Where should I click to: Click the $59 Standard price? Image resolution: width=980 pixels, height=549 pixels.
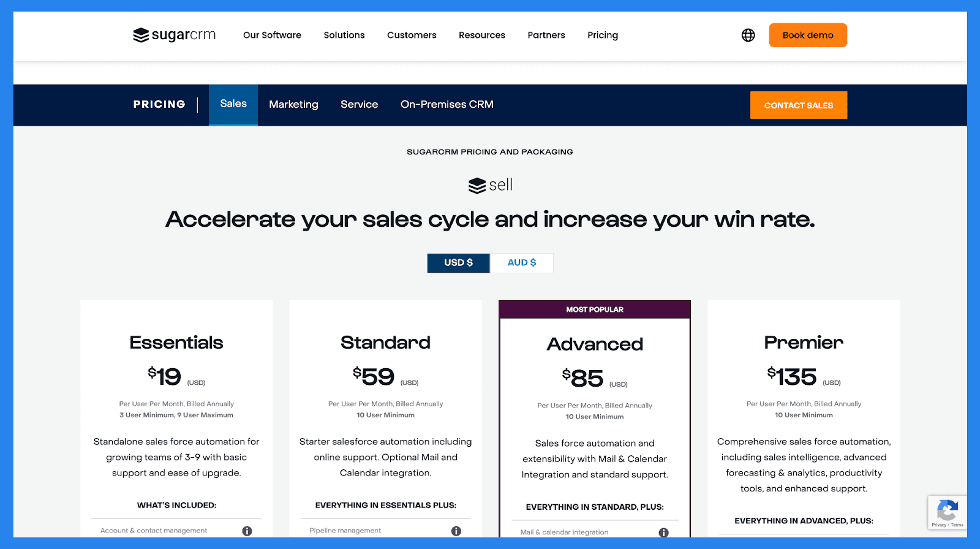pos(374,376)
